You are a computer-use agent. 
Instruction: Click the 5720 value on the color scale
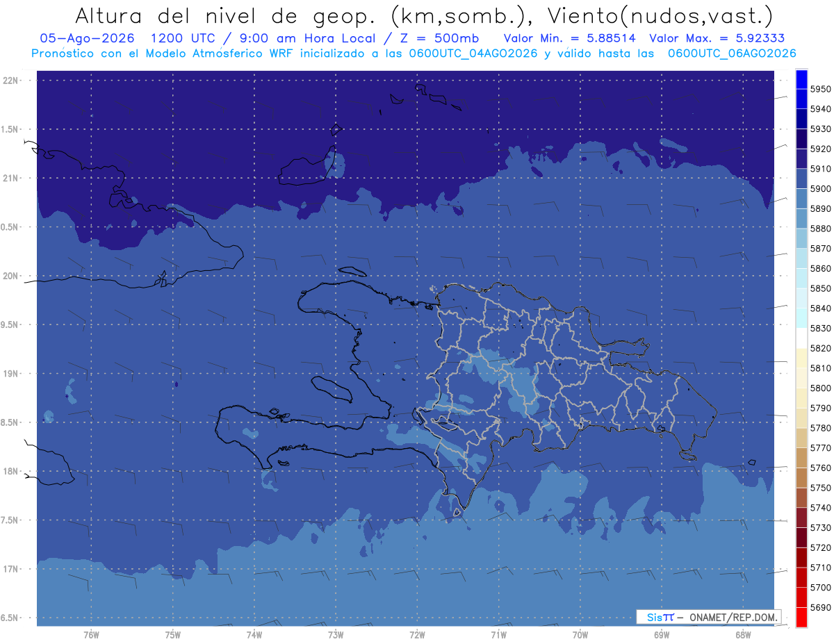coord(821,547)
